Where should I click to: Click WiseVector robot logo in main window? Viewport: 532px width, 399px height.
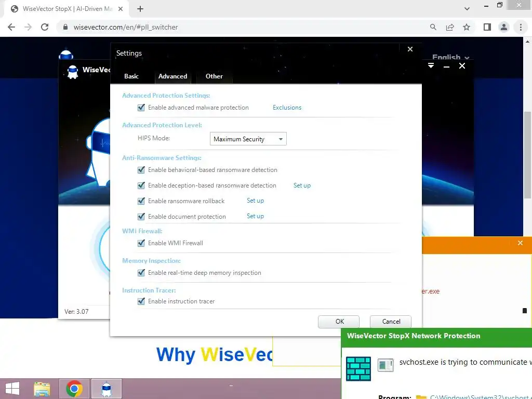(x=72, y=72)
